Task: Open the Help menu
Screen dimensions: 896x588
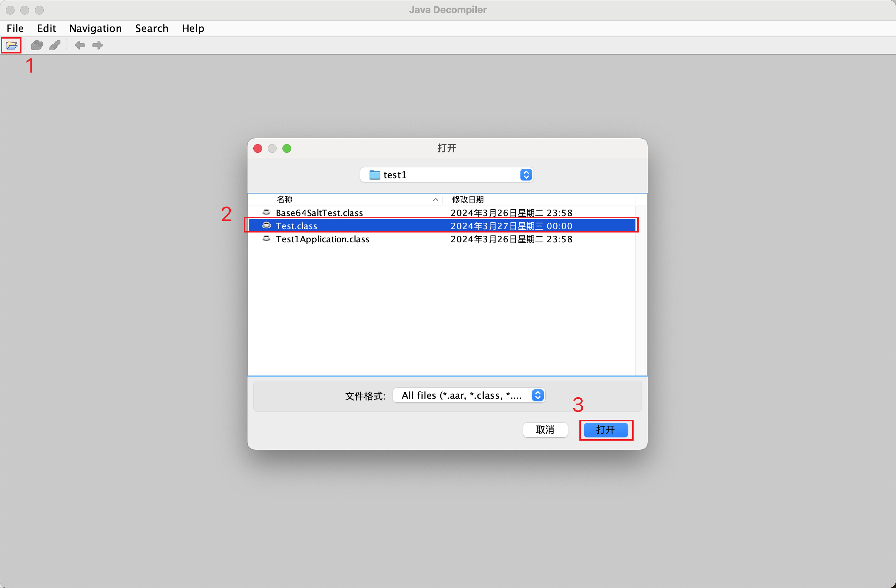Action: click(x=193, y=28)
